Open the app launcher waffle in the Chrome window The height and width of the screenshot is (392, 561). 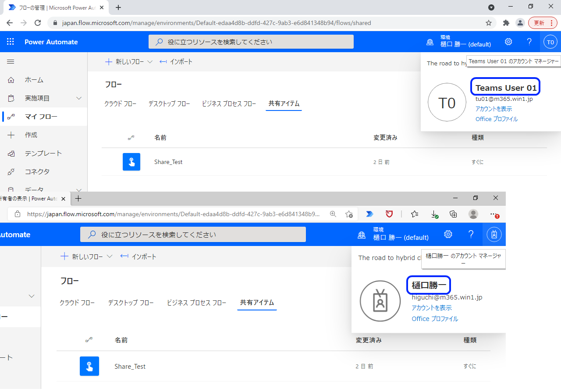(x=11, y=42)
